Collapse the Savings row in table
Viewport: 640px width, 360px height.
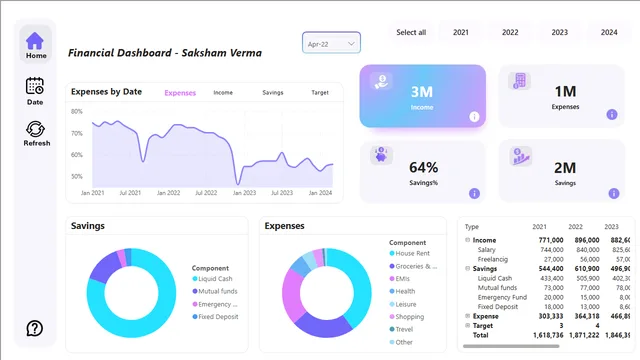point(468,269)
